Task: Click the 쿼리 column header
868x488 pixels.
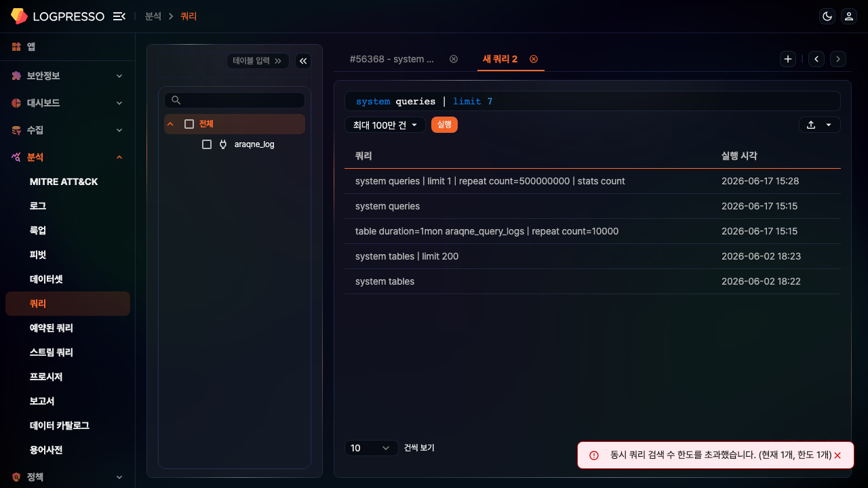Action: 363,156
